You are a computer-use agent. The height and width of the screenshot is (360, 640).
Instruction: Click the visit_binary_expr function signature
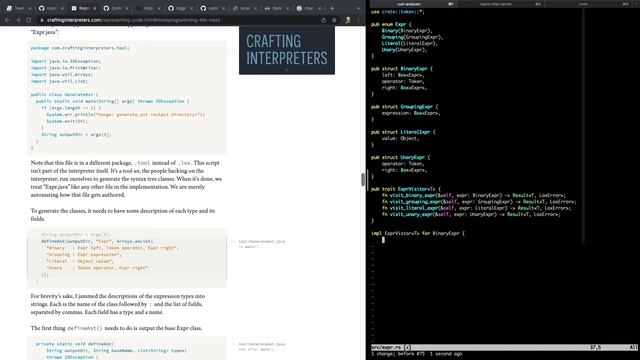pyautogui.click(x=473, y=196)
